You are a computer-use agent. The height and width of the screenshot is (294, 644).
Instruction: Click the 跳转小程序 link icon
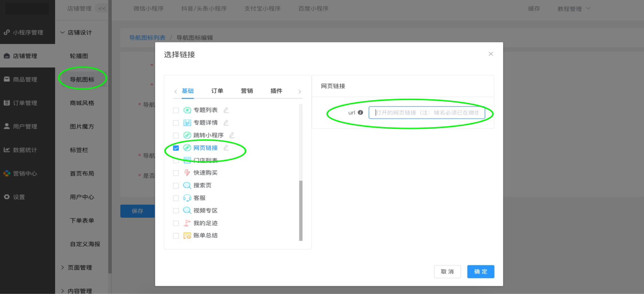(x=187, y=135)
